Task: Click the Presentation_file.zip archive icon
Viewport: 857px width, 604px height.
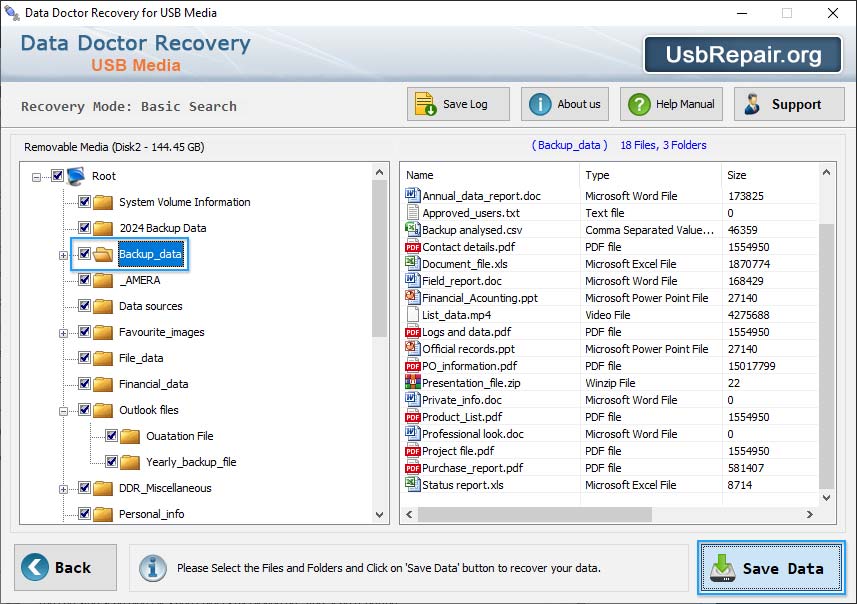Action: tap(412, 382)
